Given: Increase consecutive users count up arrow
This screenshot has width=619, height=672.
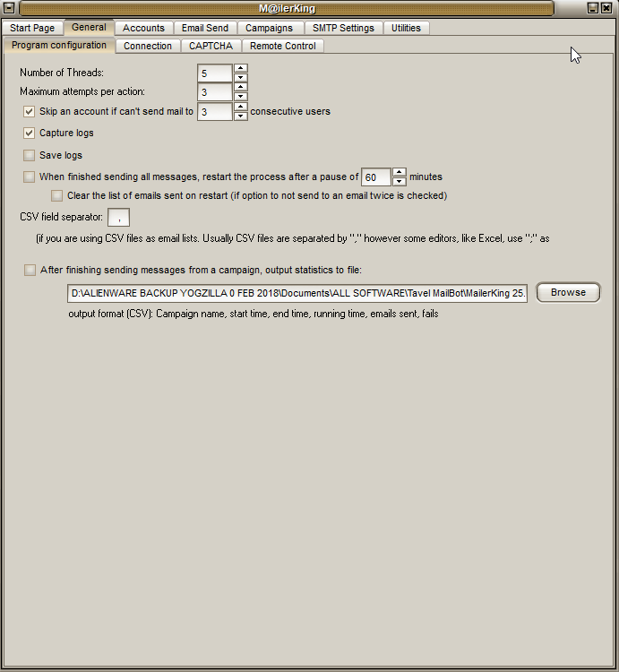Looking at the screenshot, I should tap(241, 107).
